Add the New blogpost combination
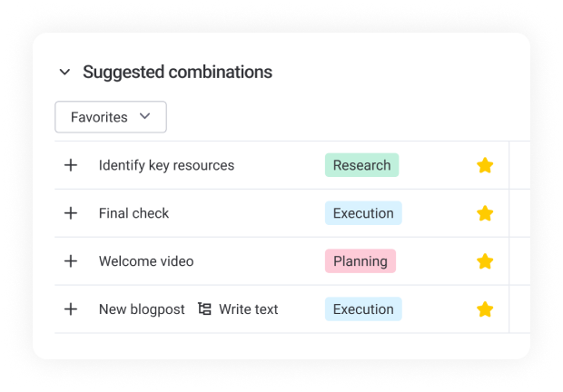The width and height of the screenshot is (563, 392). [71, 309]
